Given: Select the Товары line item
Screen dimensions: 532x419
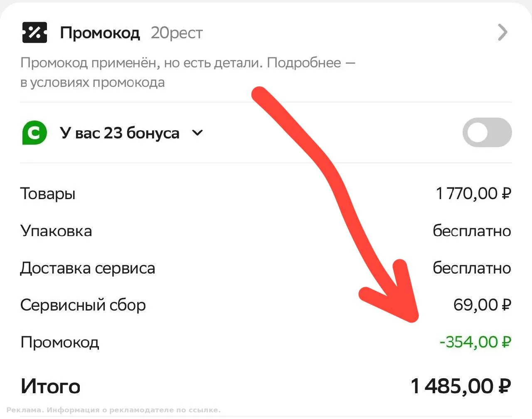Looking at the screenshot, I should click(x=266, y=193).
